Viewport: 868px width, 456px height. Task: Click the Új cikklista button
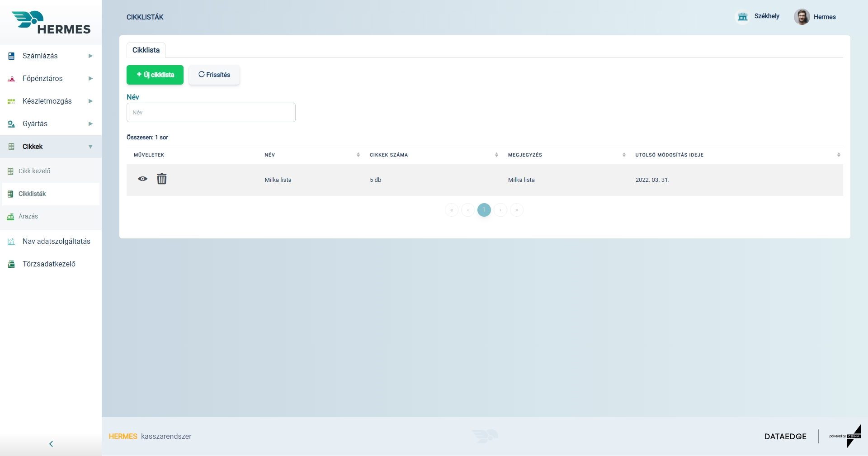click(x=155, y=75)
